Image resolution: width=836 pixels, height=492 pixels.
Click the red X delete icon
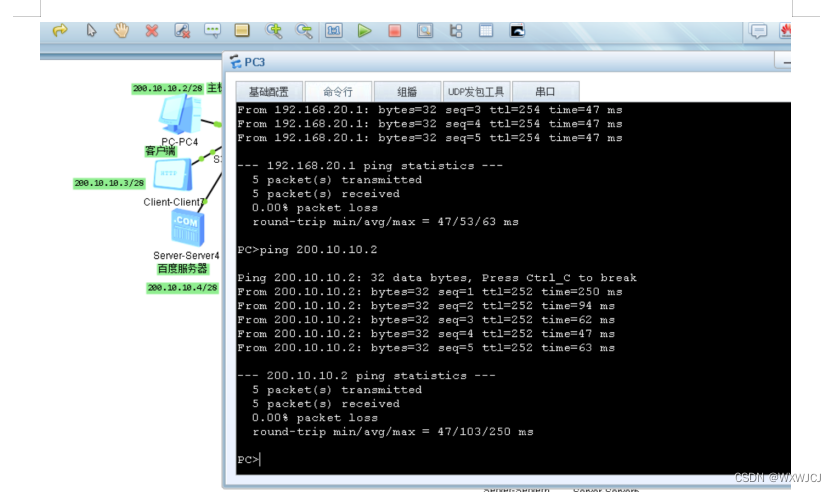coord(152,31)
